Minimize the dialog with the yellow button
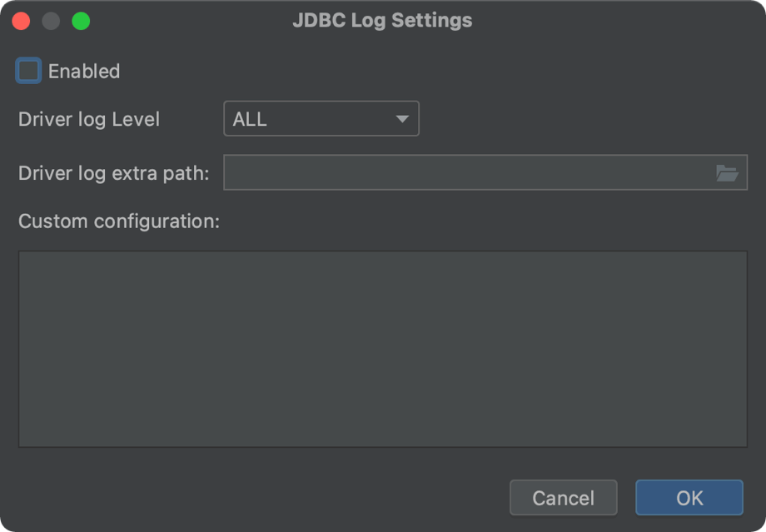 [x=50, y=20]
